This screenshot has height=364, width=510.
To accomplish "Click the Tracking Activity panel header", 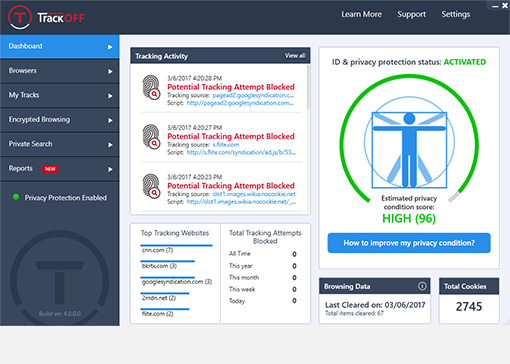I will [220, 56].
